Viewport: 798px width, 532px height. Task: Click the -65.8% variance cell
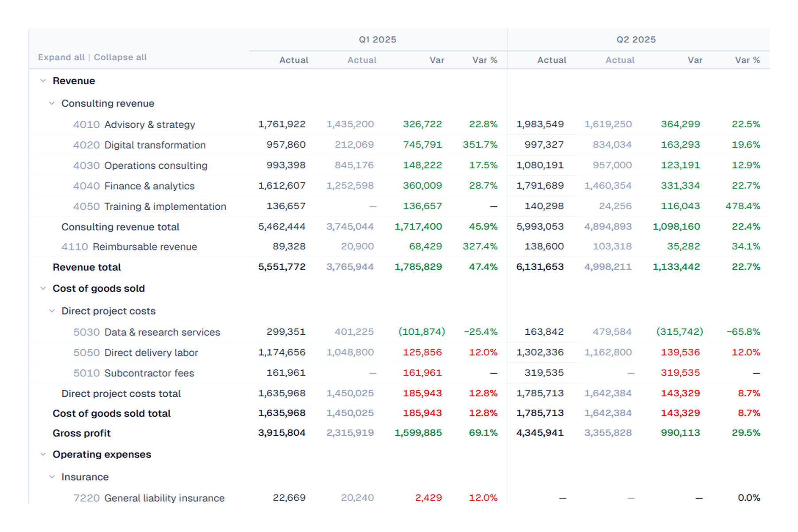[743, 332]
